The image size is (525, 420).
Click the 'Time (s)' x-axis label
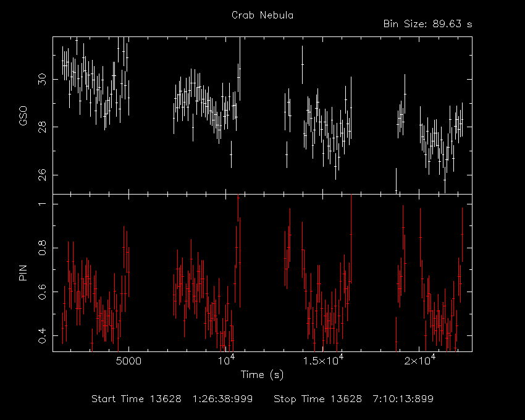pyautogui.click(x=262, y=374)
